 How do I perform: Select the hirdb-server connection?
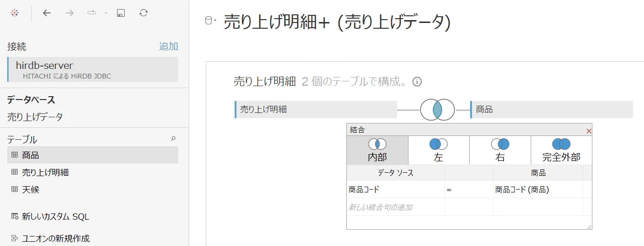click(93, 69)
